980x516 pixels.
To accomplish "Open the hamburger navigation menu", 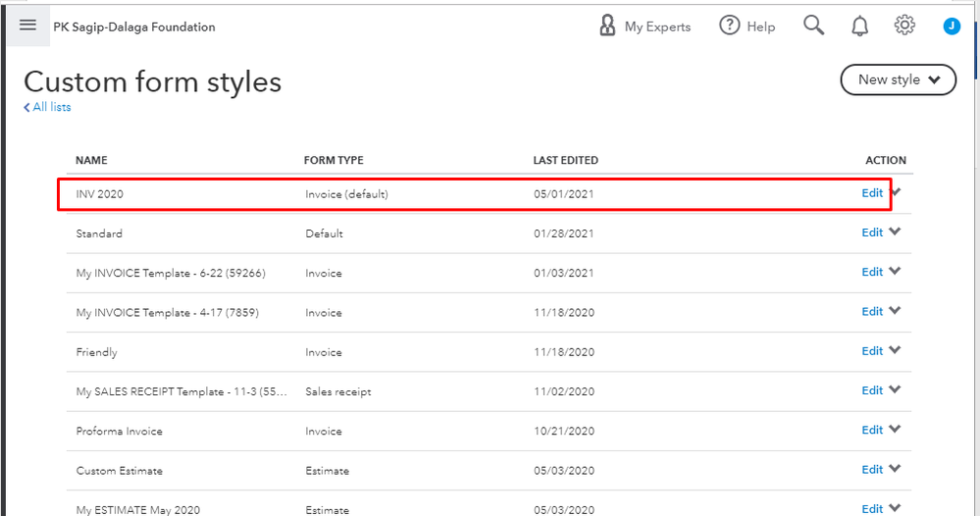I will click(x=27, y=26).
